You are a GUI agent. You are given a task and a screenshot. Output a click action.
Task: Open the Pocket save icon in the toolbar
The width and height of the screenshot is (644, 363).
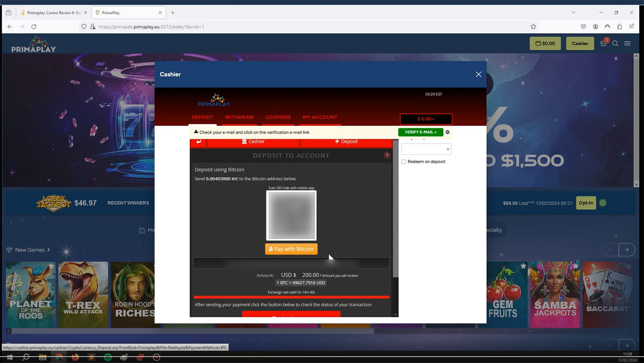(583, 26)
